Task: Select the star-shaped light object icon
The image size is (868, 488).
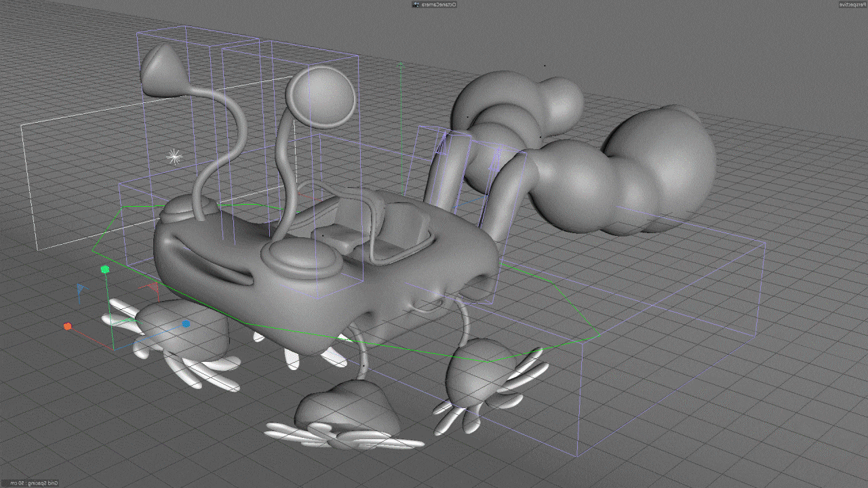Action: [174, 157]
